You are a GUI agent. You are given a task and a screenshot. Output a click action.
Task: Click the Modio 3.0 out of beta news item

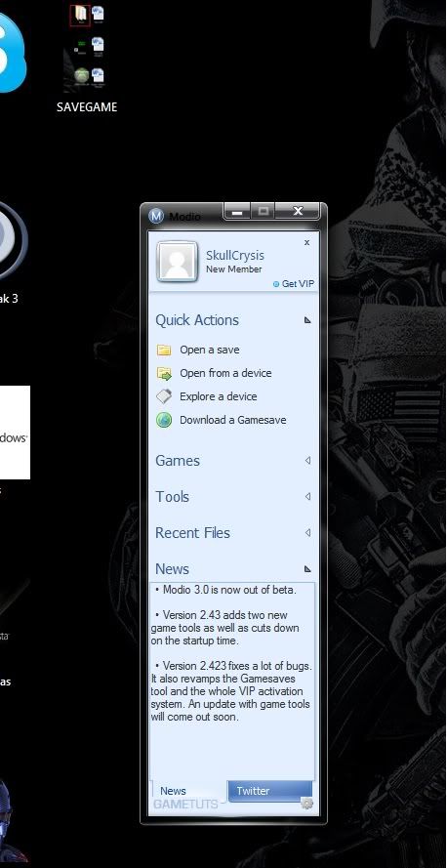[x=225, y=590]
